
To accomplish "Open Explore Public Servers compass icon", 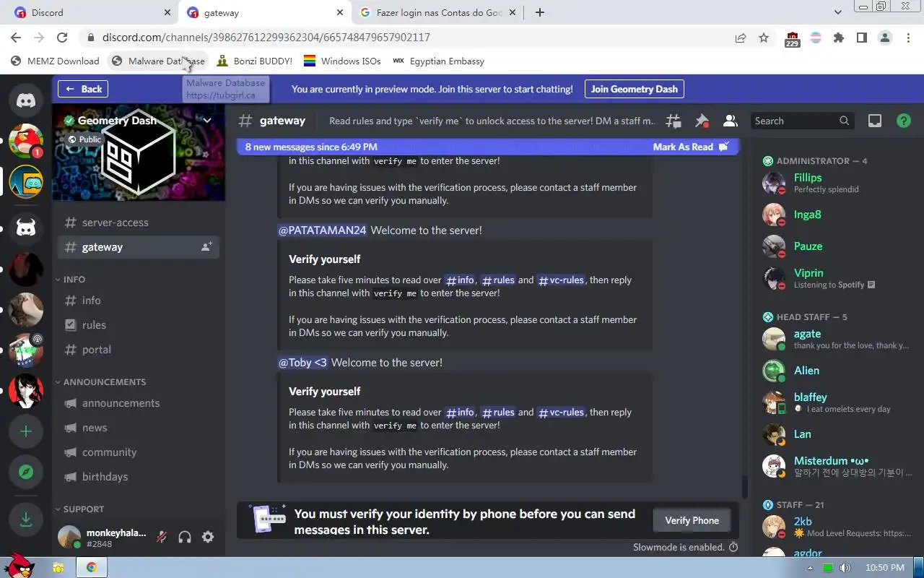I will (x=26, y=472).
